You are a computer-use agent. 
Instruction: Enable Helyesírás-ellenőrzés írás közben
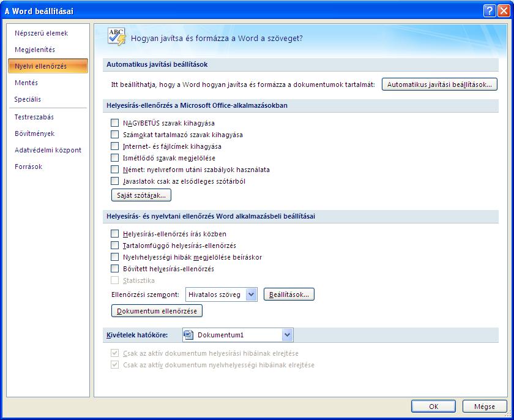pos(115,234)
